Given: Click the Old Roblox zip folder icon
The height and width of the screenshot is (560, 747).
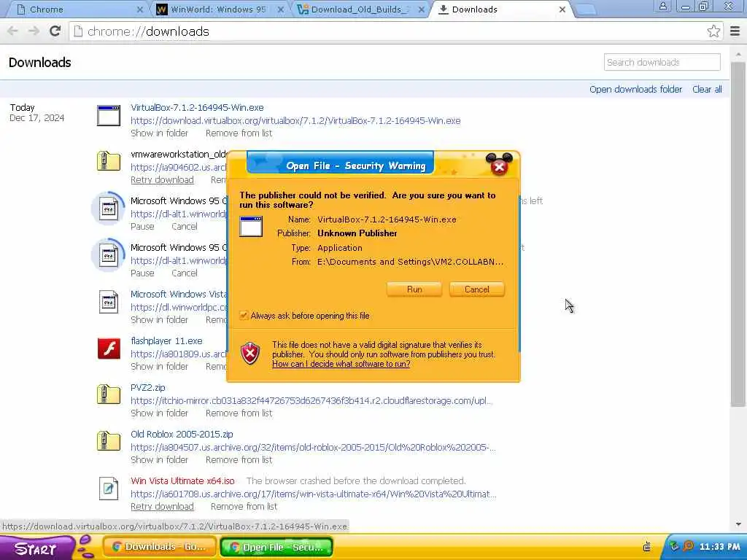Looking at the screenshot, I should (109, 441).
